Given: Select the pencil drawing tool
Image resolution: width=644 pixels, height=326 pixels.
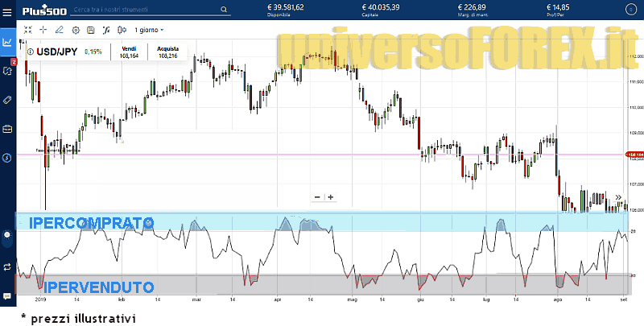Looking at the screenshot, I should tap(59, 30).
